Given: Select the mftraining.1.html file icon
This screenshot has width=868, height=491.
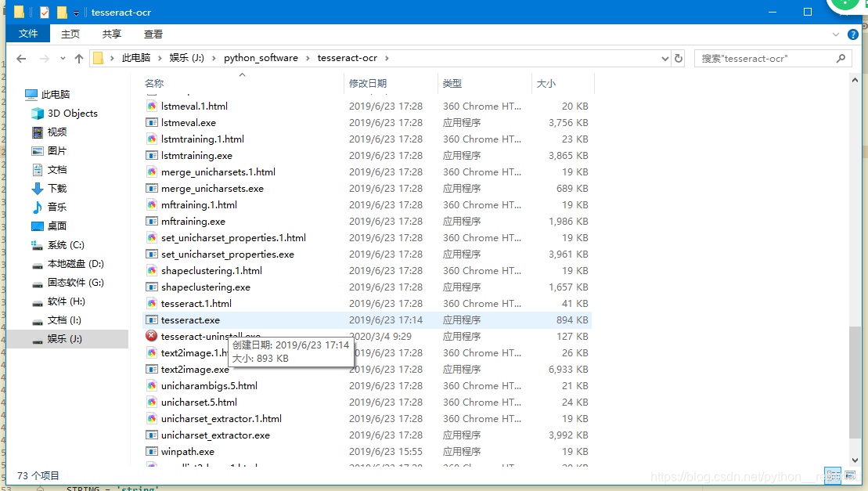Looking at the screenshot, I should tap(152, 205).
